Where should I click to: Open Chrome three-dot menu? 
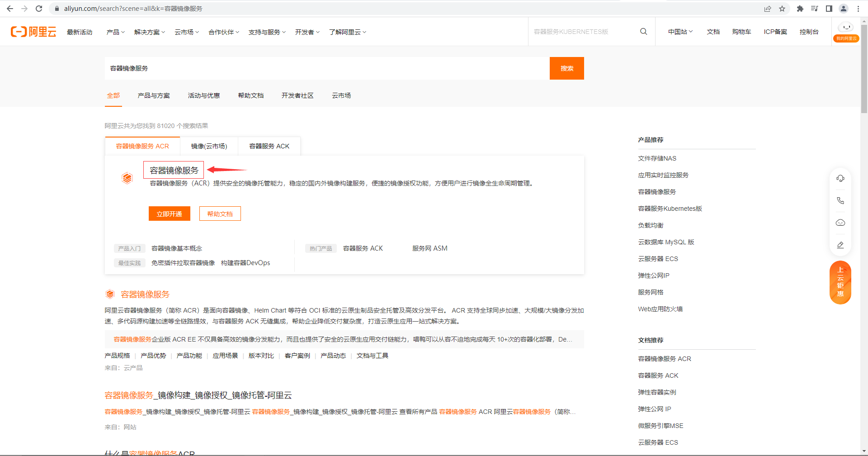tap(858, 9)
